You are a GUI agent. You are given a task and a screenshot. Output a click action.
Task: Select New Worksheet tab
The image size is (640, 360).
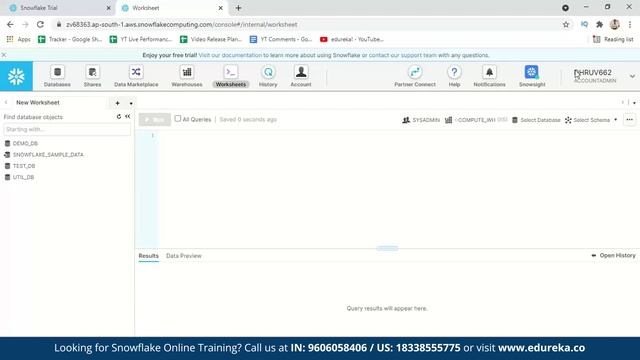coord(38,103)
